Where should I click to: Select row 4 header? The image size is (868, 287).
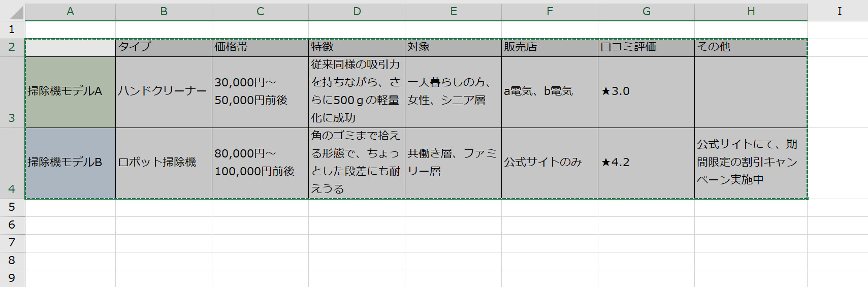pos(12,163)
